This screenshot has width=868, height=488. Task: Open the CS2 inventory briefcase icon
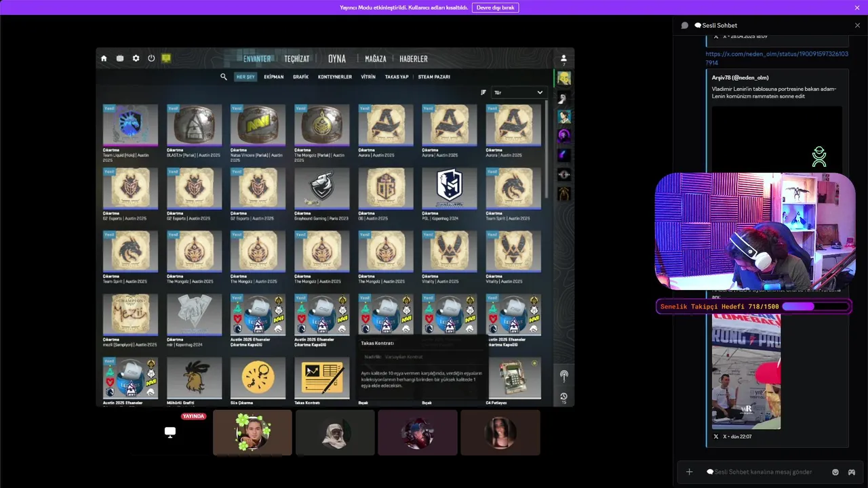[x=120, y=58]
